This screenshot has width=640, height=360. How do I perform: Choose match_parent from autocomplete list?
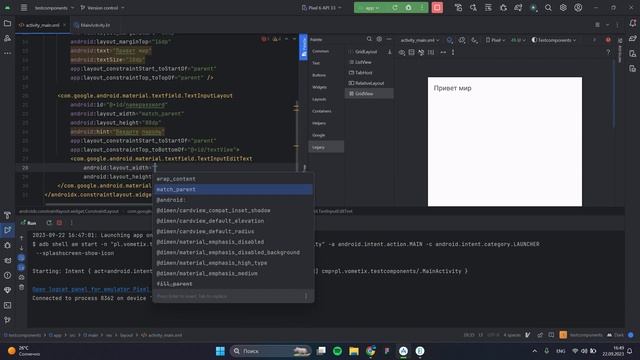point(233,189)
